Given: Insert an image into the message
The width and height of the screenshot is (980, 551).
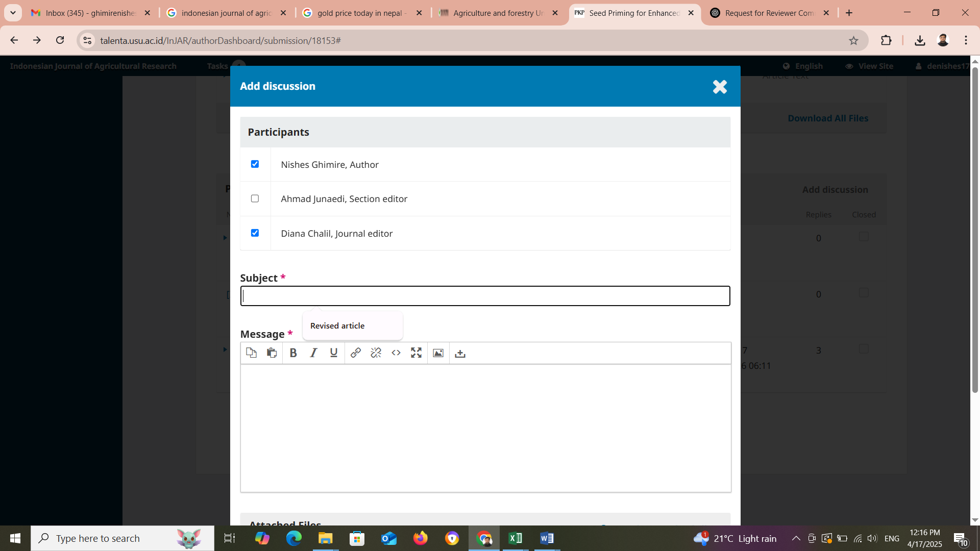Looking at the screenshot, I should coord(438,353).
